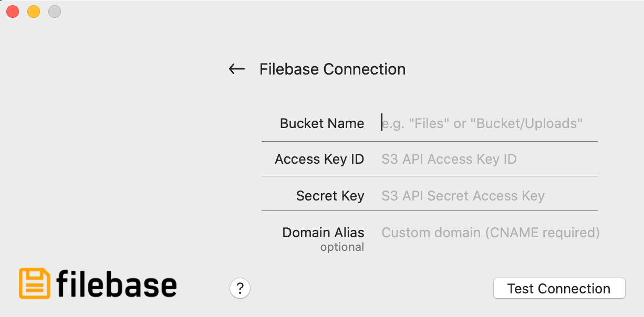The width and height of the screenshot is (644, 317).
Task: Click the filebase wordmark text
Action: point(116,284)
